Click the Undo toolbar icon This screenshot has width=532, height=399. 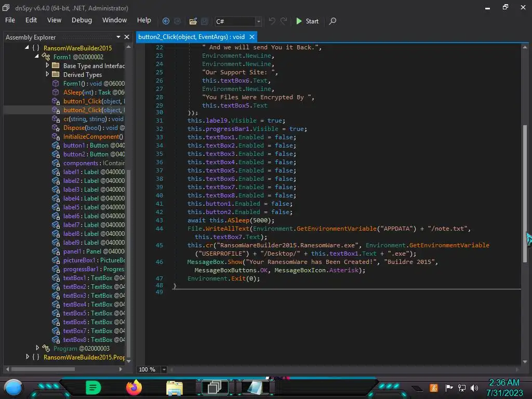pos(272,21)
